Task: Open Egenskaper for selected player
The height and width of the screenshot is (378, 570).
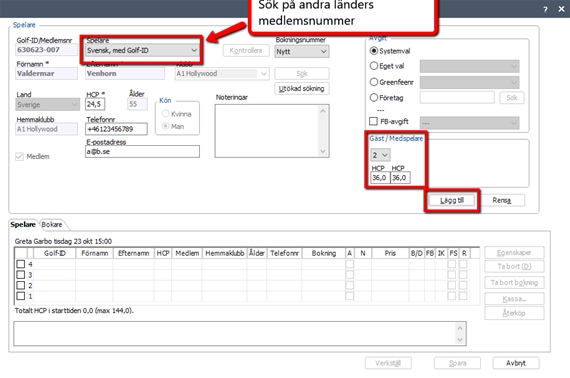Action: click(514, 252)
